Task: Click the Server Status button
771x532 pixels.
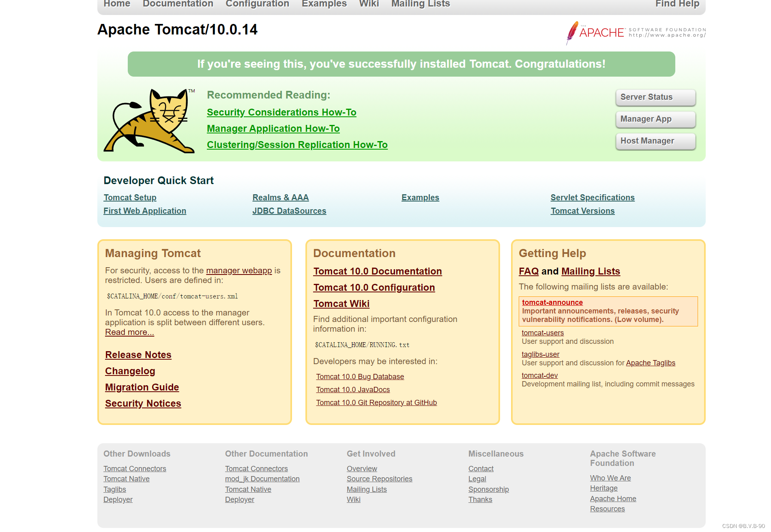Action: (x=655, y=97)
